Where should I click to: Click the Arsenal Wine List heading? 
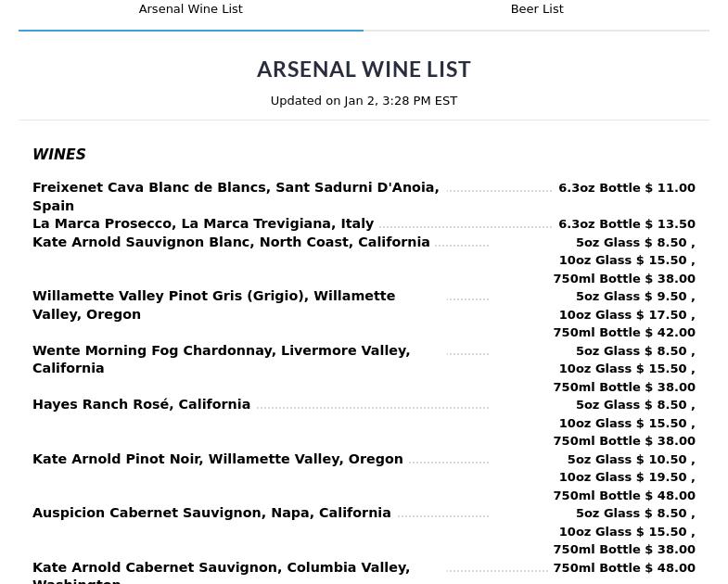pos(364,70)
